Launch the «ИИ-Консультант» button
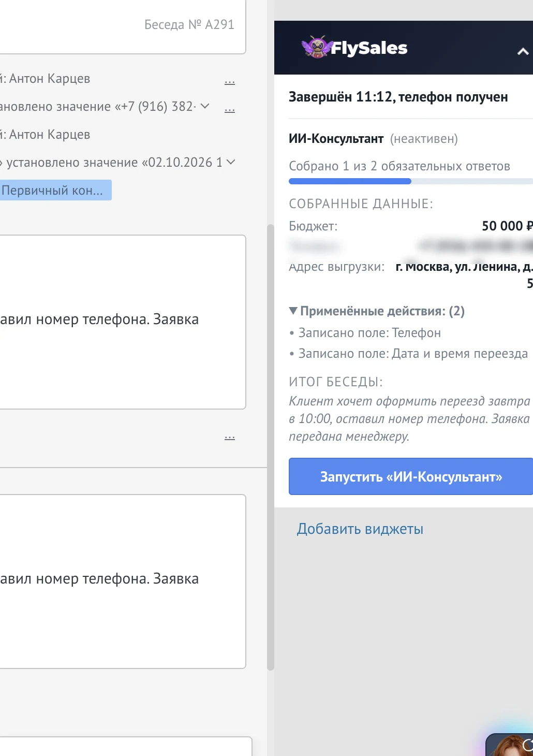Viewport: 533px width, 756px height. [x=411, y=476]
